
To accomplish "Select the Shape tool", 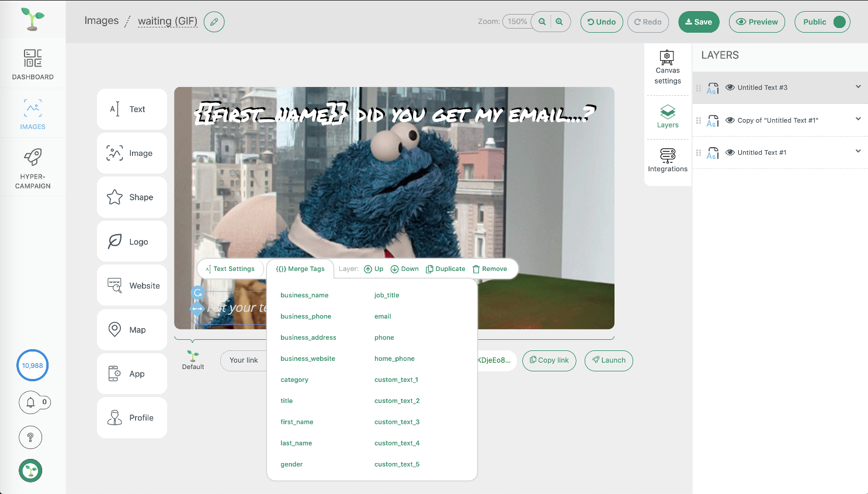I will coord(132,197).
